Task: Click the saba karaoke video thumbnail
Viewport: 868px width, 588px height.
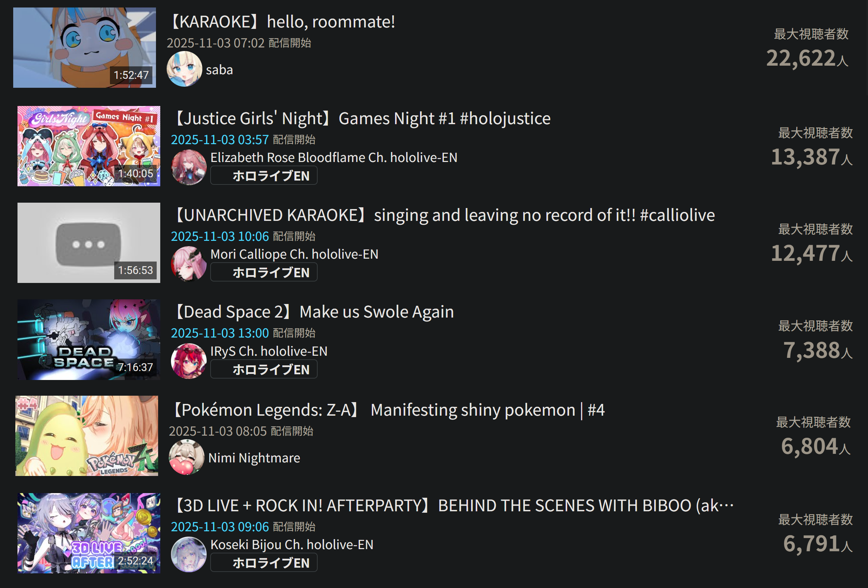Action: (x=85, y=48)
